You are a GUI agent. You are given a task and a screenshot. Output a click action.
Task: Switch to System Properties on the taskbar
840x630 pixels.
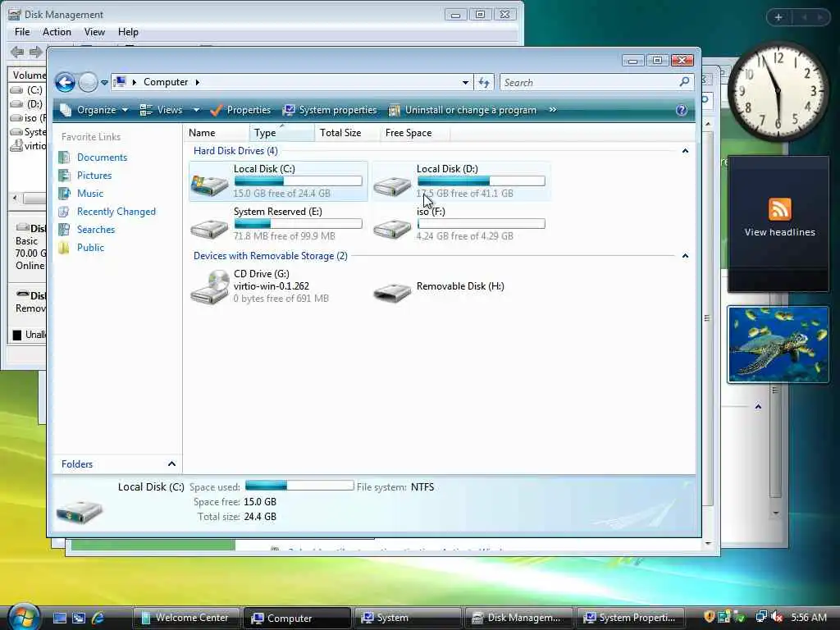pos(630,618)
